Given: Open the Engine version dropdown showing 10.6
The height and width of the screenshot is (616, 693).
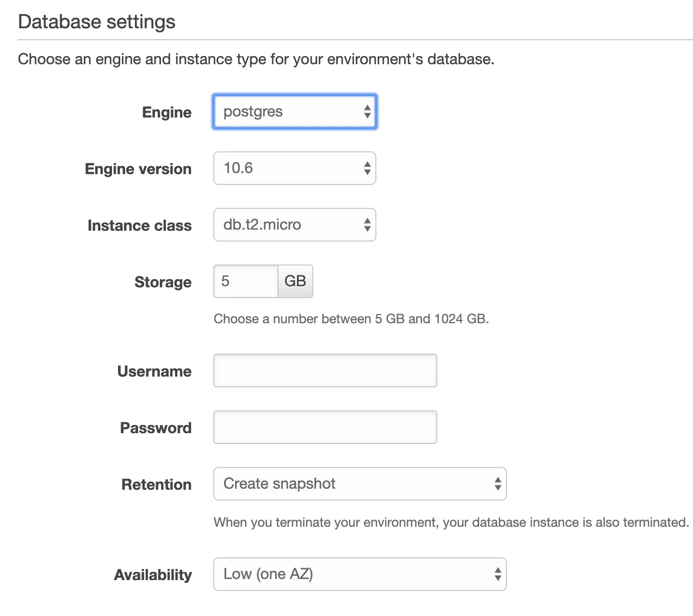Looking at the screenshot, I should click(x=294, y=168).
